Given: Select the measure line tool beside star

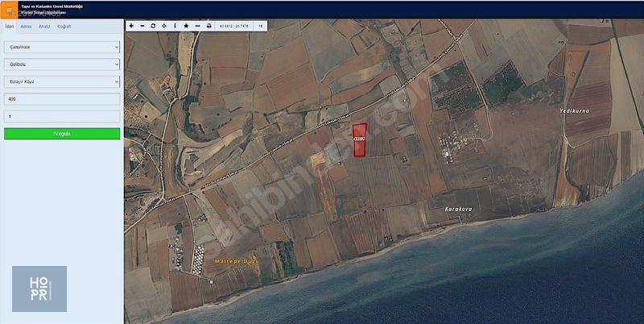Looking at the screenshot, I should [197, 26].
